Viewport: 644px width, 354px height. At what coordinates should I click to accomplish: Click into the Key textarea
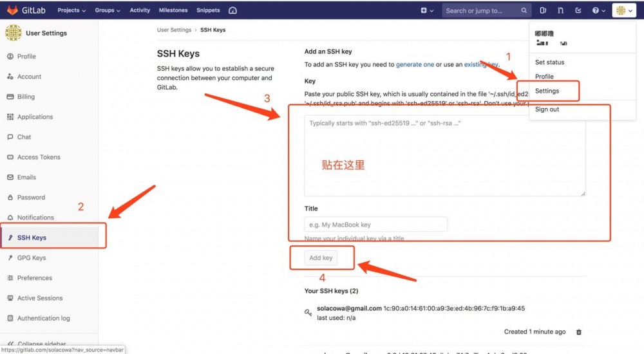[445, 155]
